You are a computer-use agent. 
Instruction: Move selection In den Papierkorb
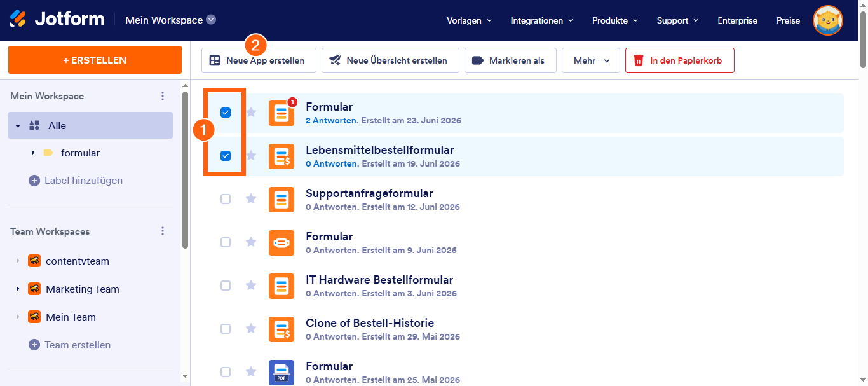point(680,60)
